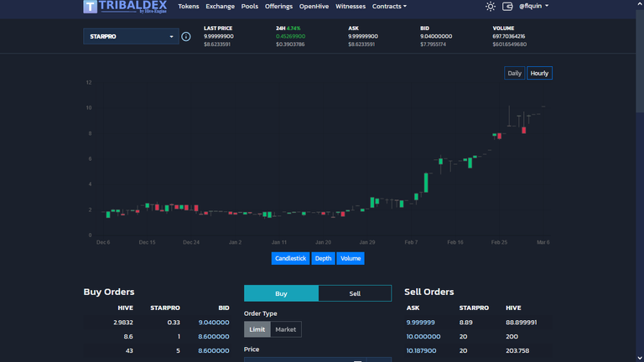Click the LAST PRICE value 9.99999900
Viewport: 644px width, 362px height.
[x=219, y=36]
